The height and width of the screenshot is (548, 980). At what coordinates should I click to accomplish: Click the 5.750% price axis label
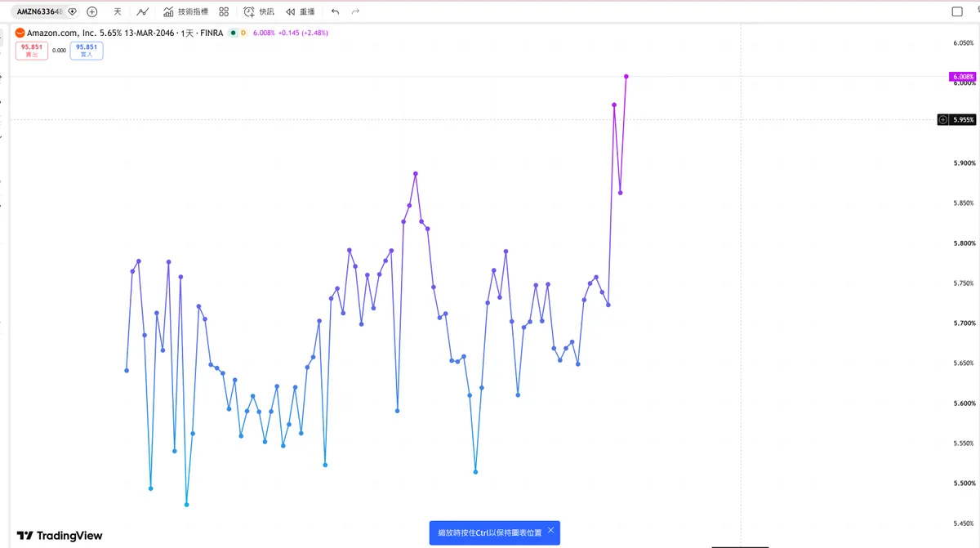pos(964,283)
